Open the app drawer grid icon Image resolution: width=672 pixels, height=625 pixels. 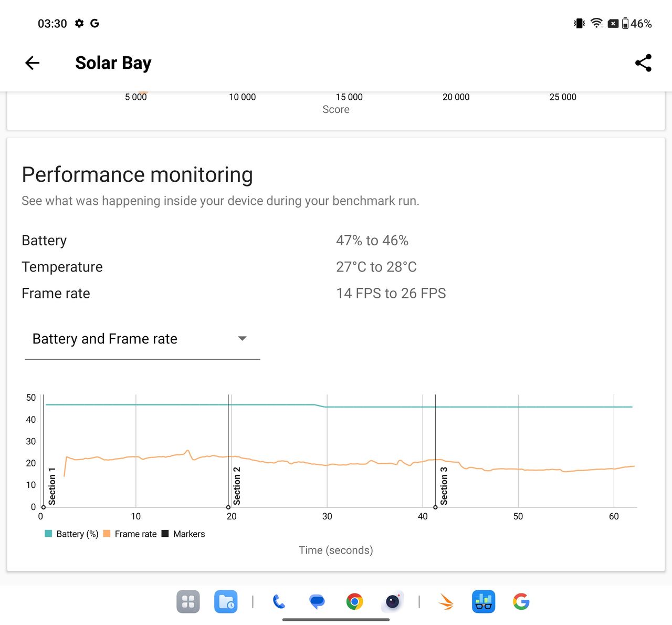[x=188, y=602]
